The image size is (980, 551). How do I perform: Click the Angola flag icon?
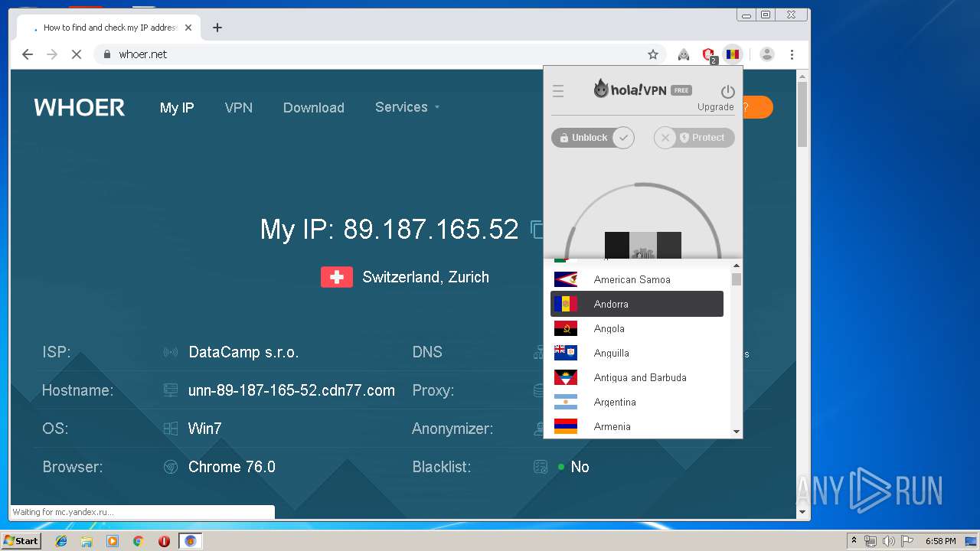click(x=566, y=328)
